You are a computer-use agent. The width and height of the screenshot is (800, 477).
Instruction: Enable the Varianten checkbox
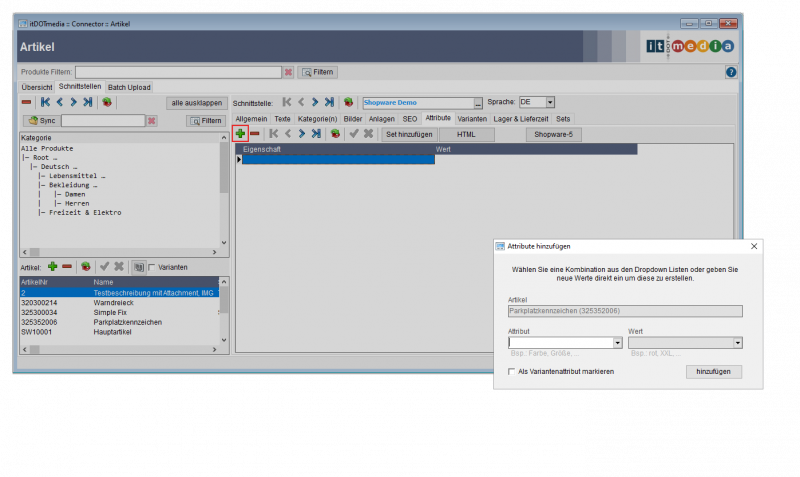(x=152, y=267)
